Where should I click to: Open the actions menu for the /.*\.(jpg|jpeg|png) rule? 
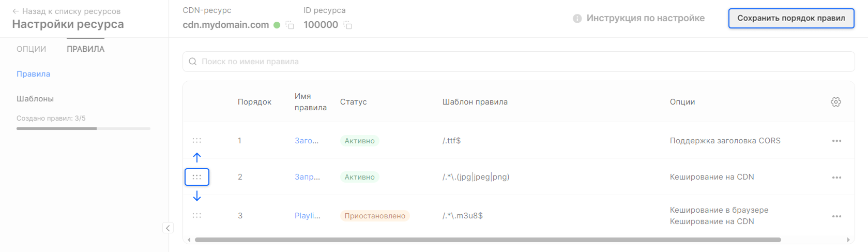pos(836,177)
